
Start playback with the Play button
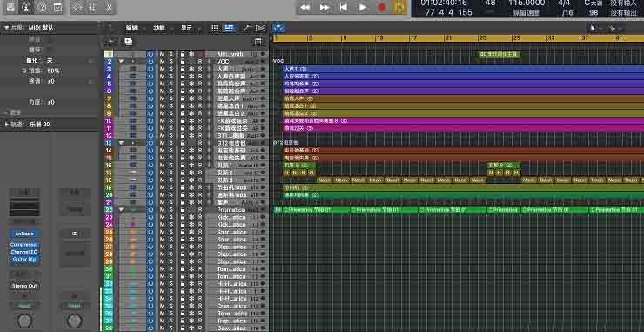click(x=363, y=7)
